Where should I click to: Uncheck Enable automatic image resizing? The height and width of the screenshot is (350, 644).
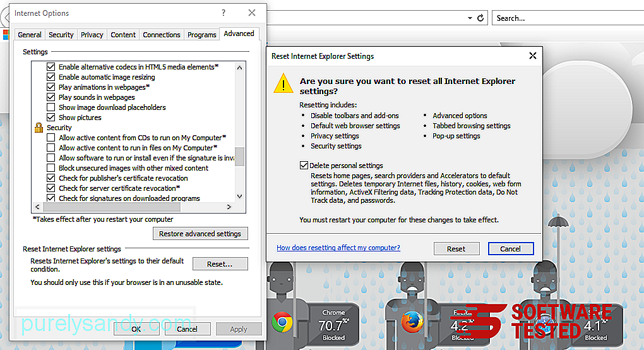(51, 77)
